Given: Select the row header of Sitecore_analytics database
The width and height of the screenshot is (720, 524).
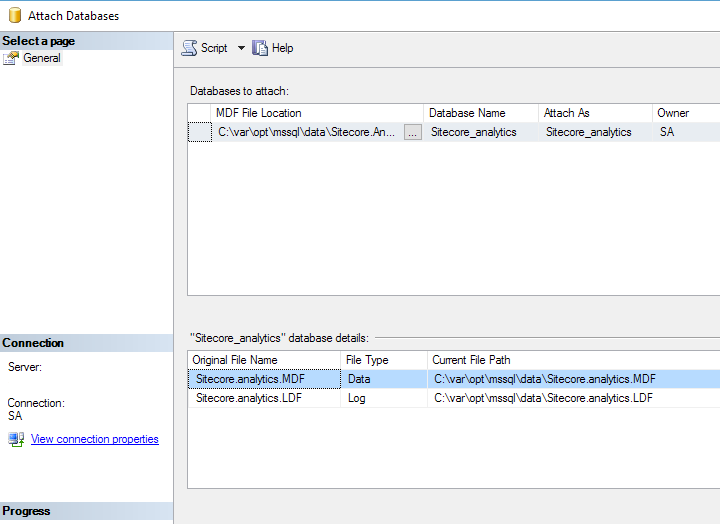Looking at the screenshot, I should tap(200, 132).
